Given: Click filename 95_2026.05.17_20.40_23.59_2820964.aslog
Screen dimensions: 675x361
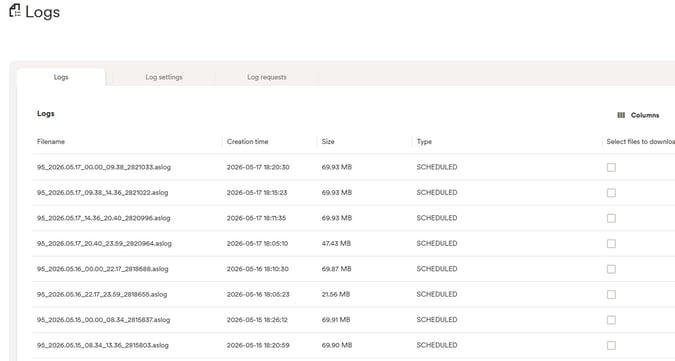Looking at the screenshot, I should pyautogui.click(x=104, y=243).
